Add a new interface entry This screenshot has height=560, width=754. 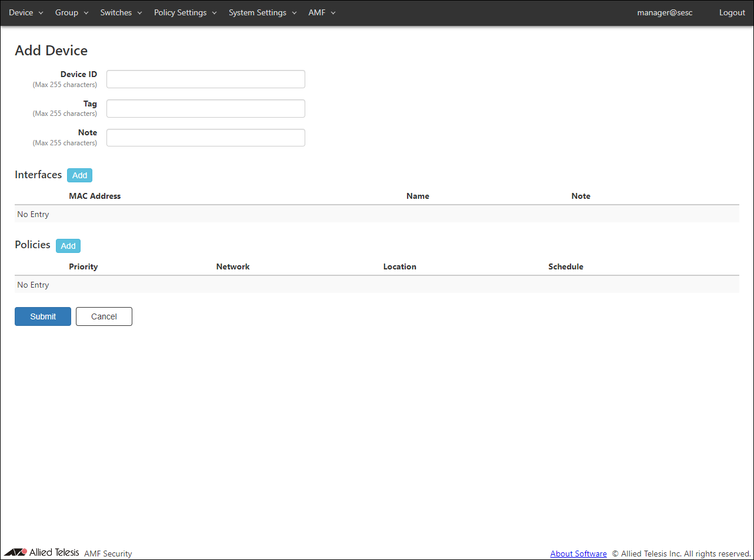point(79,175)
